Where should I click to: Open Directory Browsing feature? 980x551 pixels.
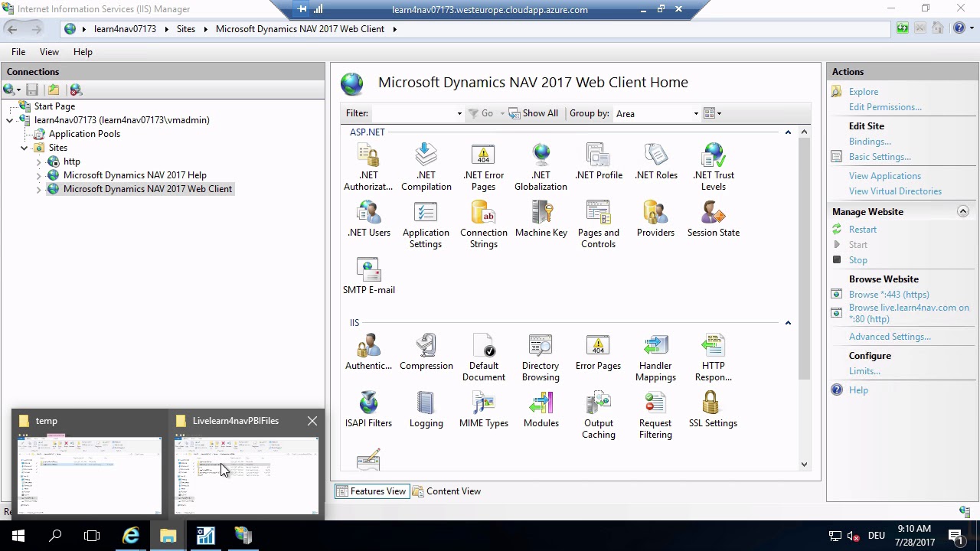[541, 357]
